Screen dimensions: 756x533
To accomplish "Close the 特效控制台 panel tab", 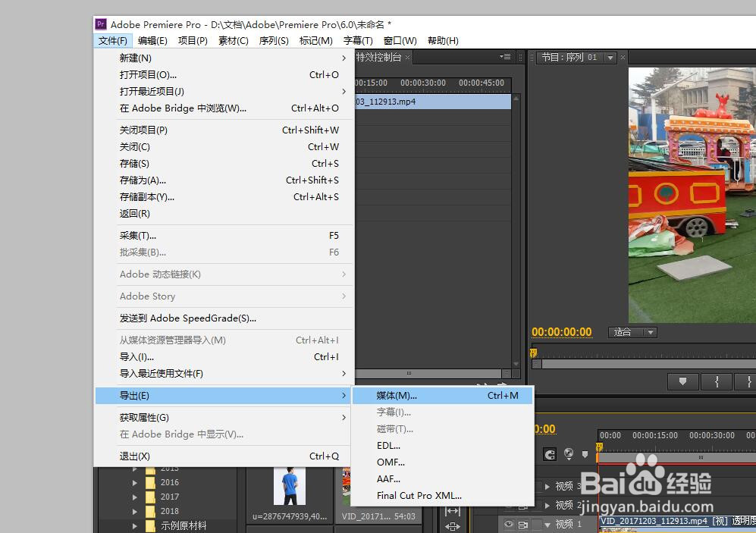I will pyautogui.click(x=407, y=58).
